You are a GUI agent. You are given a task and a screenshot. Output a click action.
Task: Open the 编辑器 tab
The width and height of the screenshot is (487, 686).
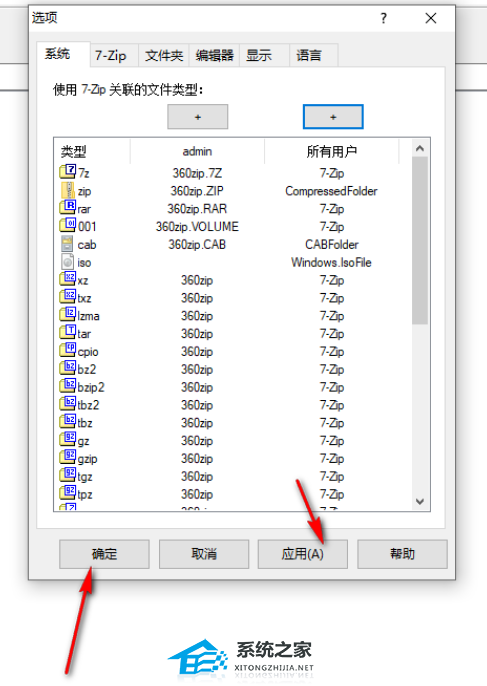pos(214,56)
